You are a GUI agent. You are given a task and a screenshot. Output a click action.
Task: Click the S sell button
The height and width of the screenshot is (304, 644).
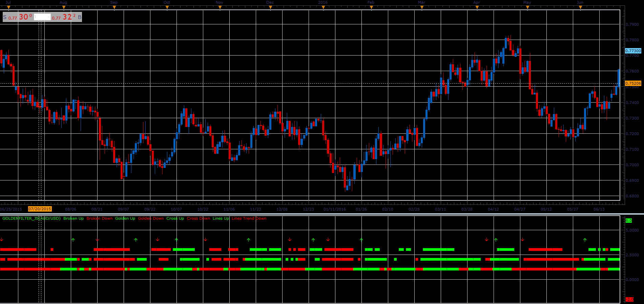[x=5, y=17]
